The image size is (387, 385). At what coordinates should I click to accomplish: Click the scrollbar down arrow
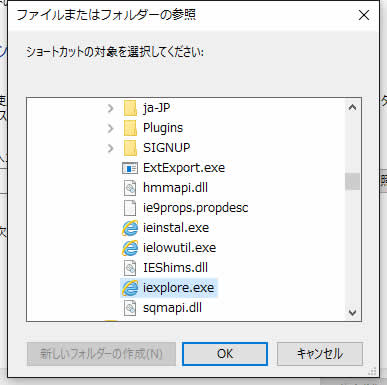pyautogui.click(x=352, y=313)
